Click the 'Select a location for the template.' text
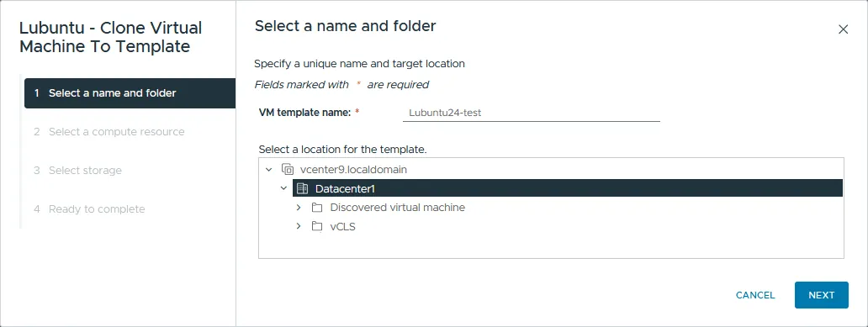Viewport: 868px width, 327px height. coord(342,150)
